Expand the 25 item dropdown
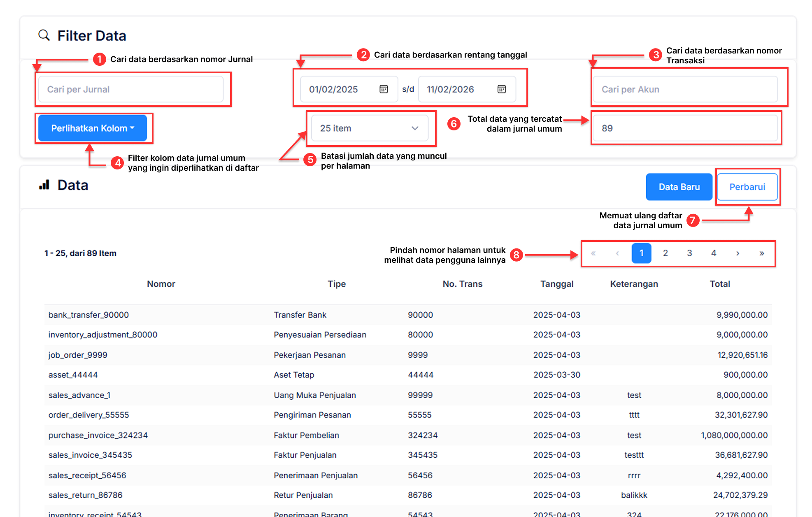This screenshot has height=517, width=812. (x=369, y=128)
